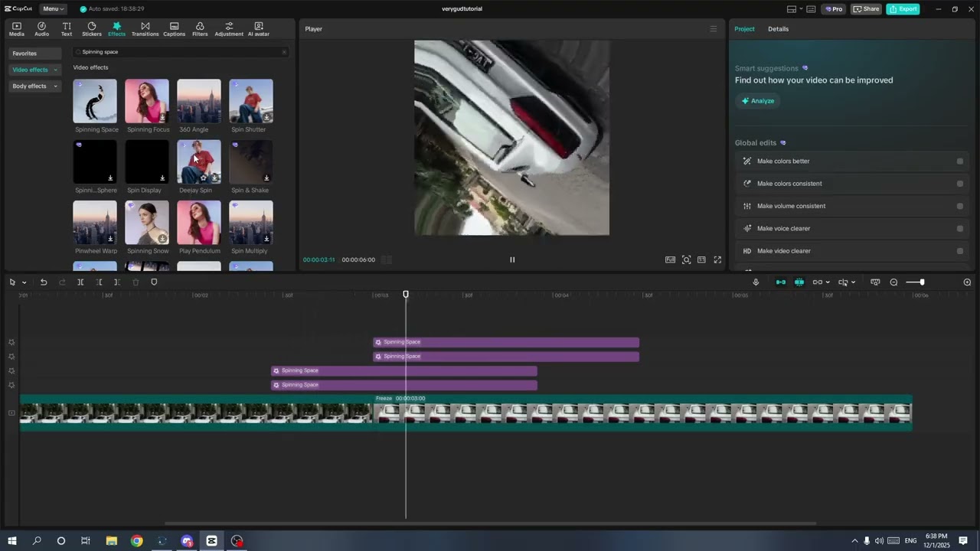Click the Share button
Screen dimensions: 980x551
(867, 9)
